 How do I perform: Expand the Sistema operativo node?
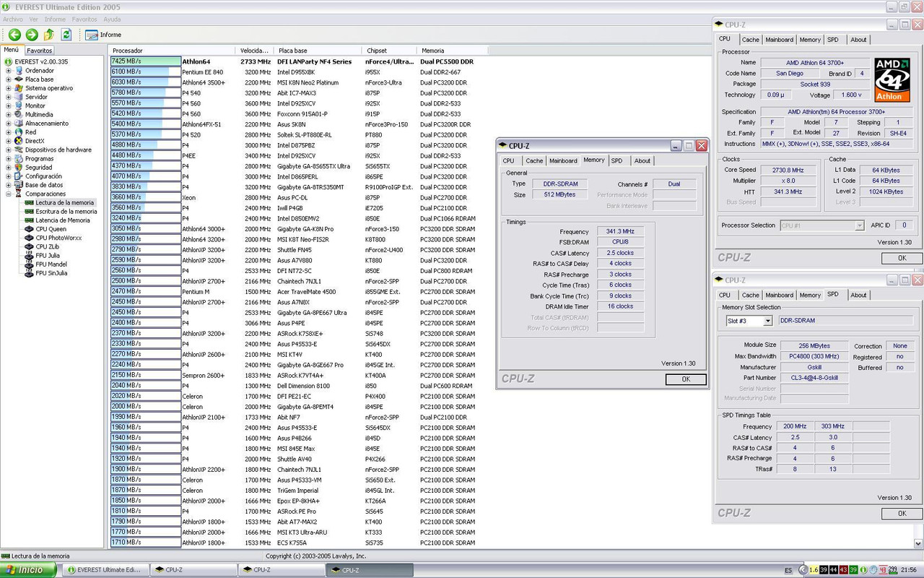click(x=9, y=88)
